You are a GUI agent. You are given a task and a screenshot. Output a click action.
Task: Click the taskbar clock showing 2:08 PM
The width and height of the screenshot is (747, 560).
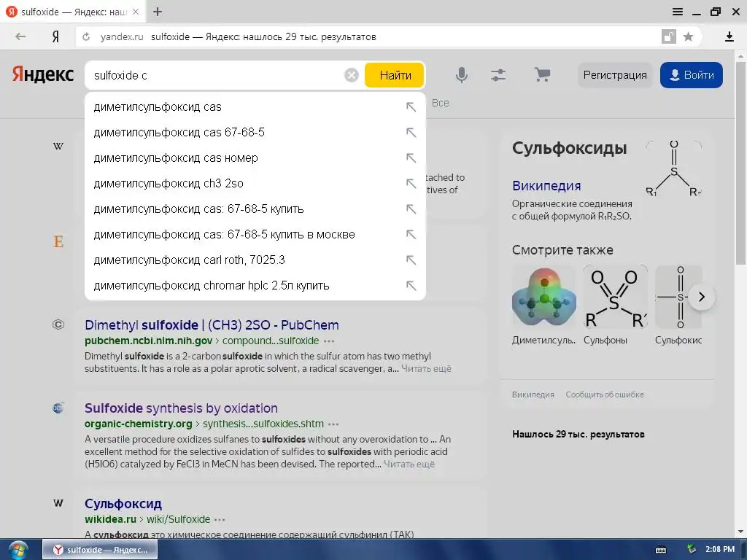(x=720, y=550)
